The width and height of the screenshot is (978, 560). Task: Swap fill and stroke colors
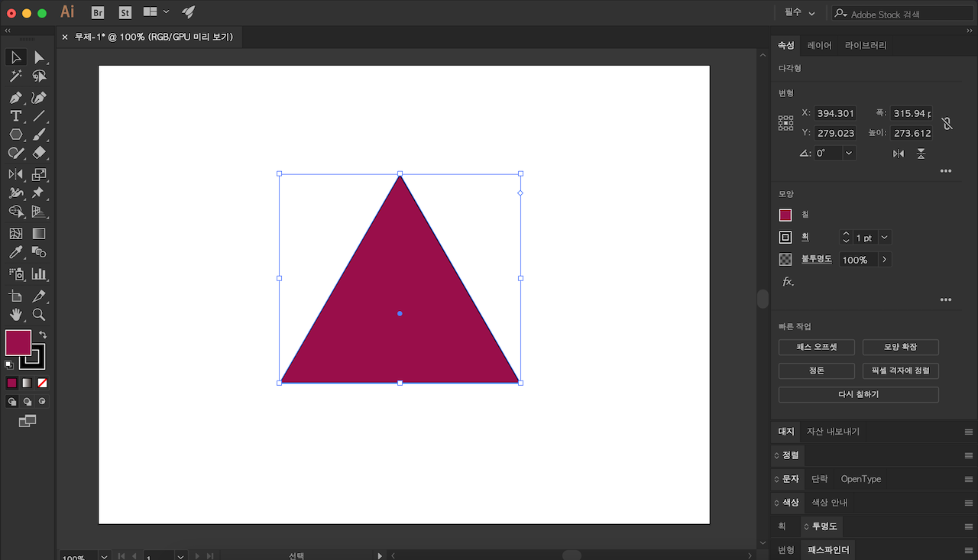[x=43, y=335]
